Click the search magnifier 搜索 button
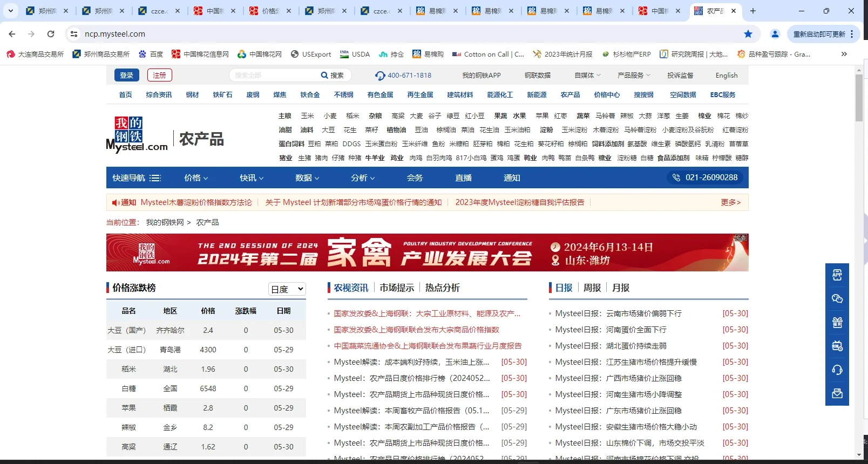This screenshot has width=868, height=464. coord(332,76)
